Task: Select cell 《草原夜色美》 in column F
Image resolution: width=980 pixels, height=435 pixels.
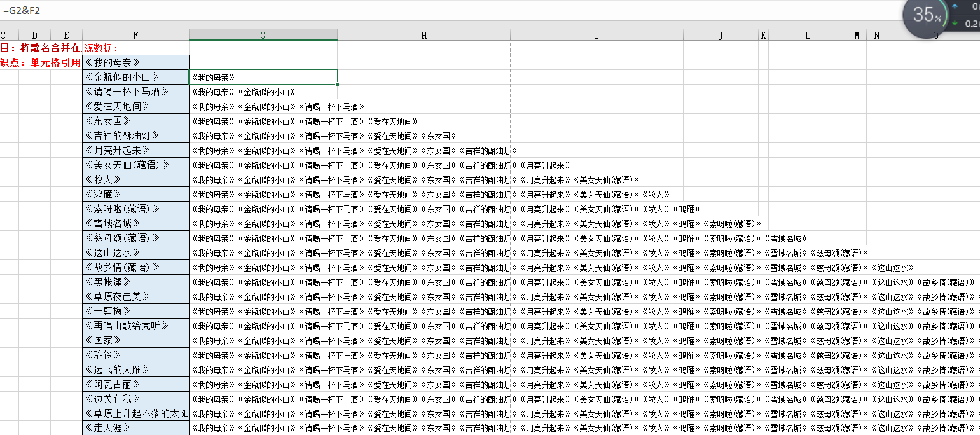Action: (135, 296)
